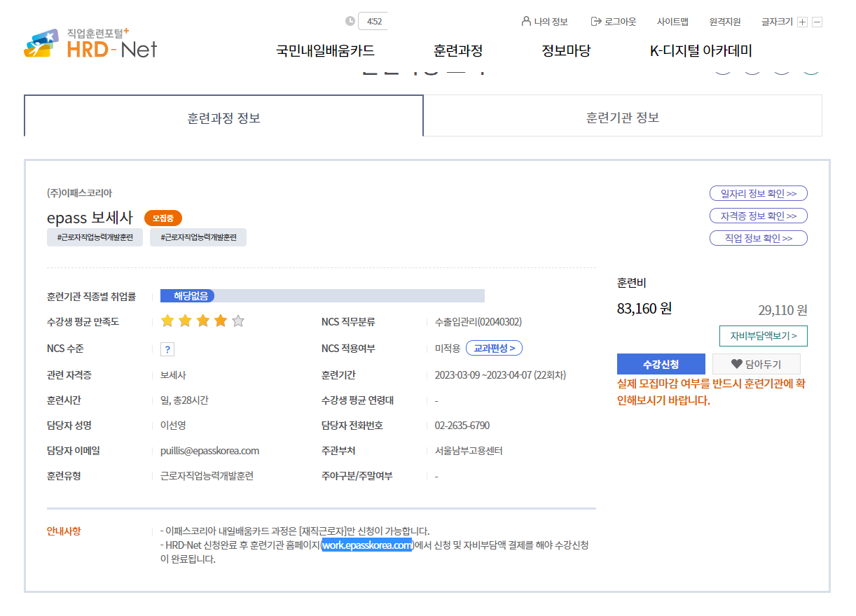Click 담아두기 to save course

tap(756, 364)
